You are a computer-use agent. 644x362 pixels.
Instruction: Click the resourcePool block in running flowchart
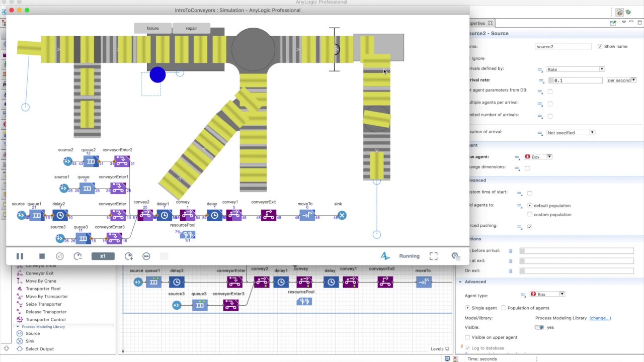point(188,235)
